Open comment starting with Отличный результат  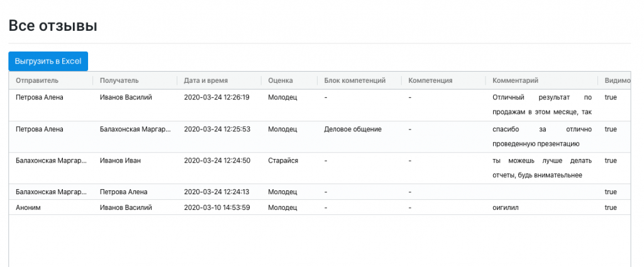point(541,104)
